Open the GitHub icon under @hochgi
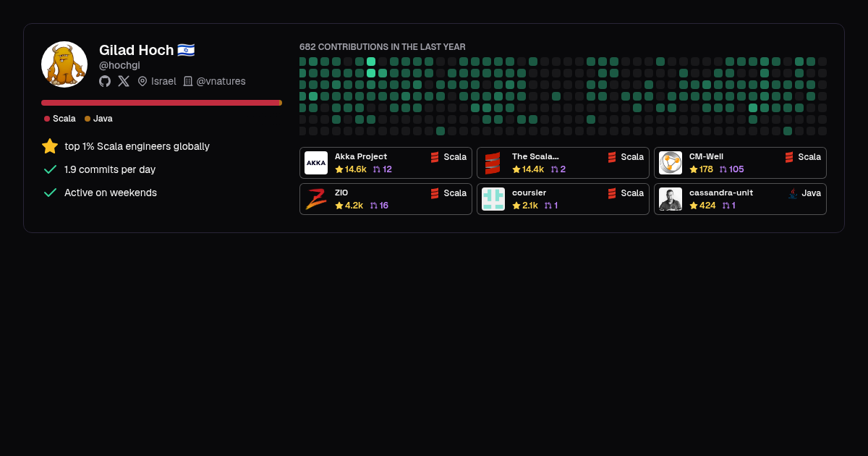Image resolution: width=868 pixels, height=456 pixels. click(x=105, y=81)
